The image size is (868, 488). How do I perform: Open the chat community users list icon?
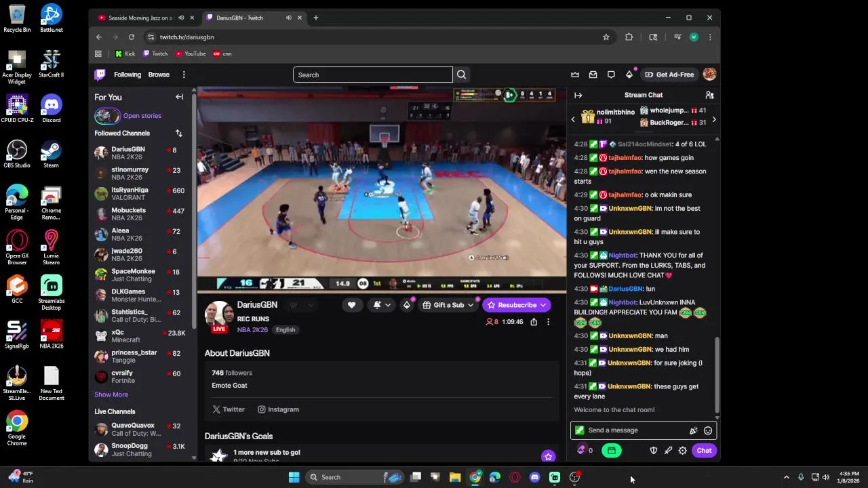709,95
